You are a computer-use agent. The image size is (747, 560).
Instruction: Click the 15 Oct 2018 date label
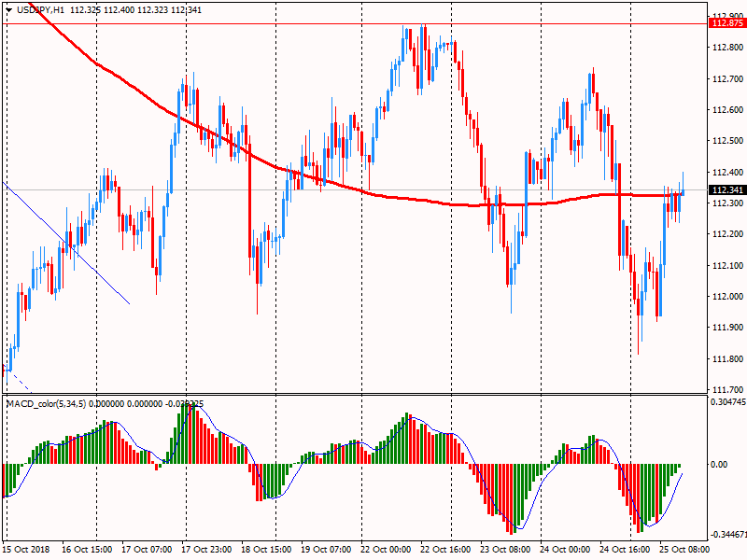click(x=26, y=549)
